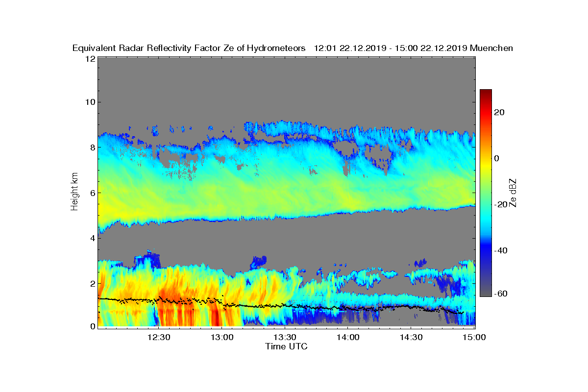Click the 'Time UTC' x-axis label
The width and height of the screenshot is (588, 392).
(x=287, y=346)
